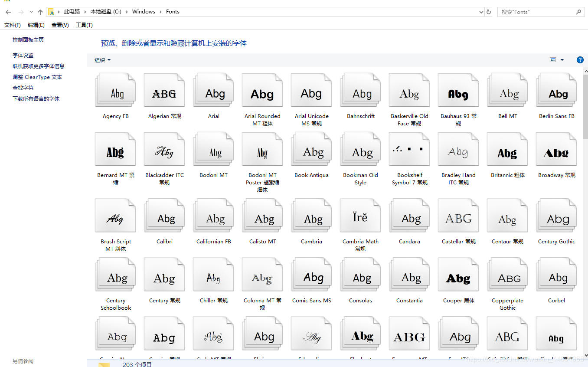
Task: Select the Comic Sans MS font icon
Action: coord(311,275)
